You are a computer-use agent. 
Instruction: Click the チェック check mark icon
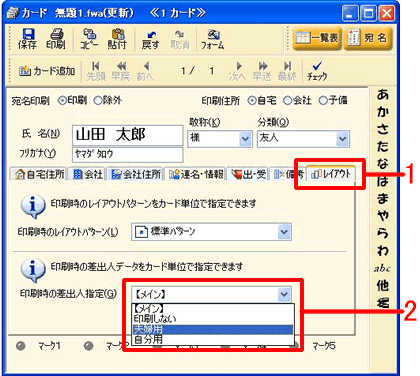317,71
